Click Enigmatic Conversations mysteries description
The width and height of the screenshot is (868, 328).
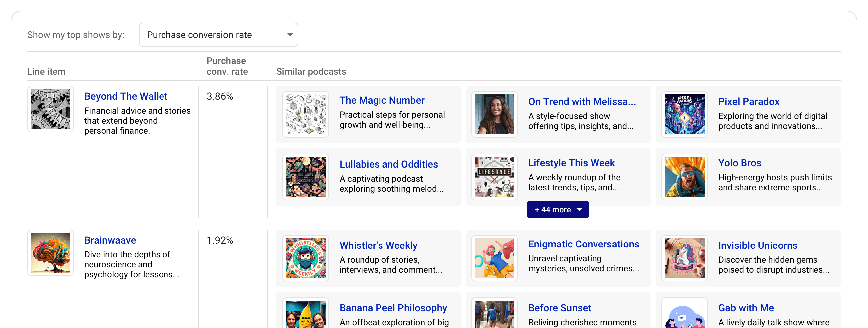point(584,263)
